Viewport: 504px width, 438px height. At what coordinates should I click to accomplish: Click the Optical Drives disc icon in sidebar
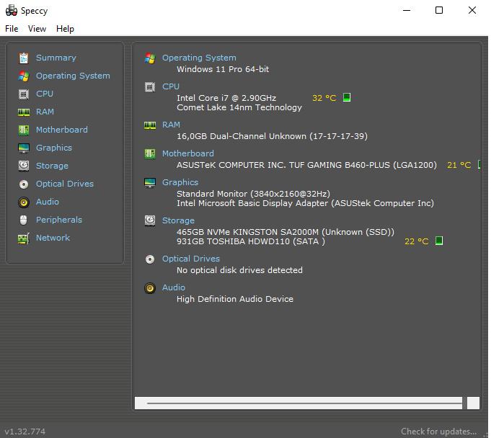pyautogui.click(x=24, y=184)
